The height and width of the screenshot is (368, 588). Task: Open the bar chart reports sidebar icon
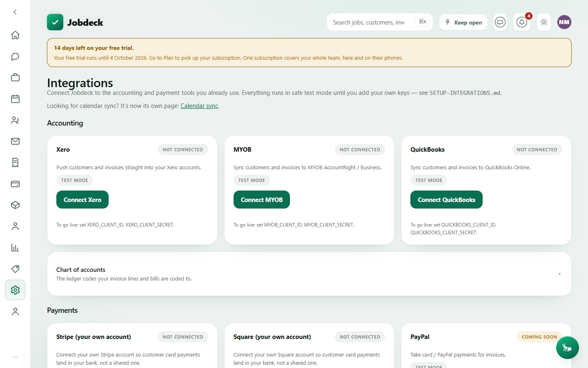[15, 248]
